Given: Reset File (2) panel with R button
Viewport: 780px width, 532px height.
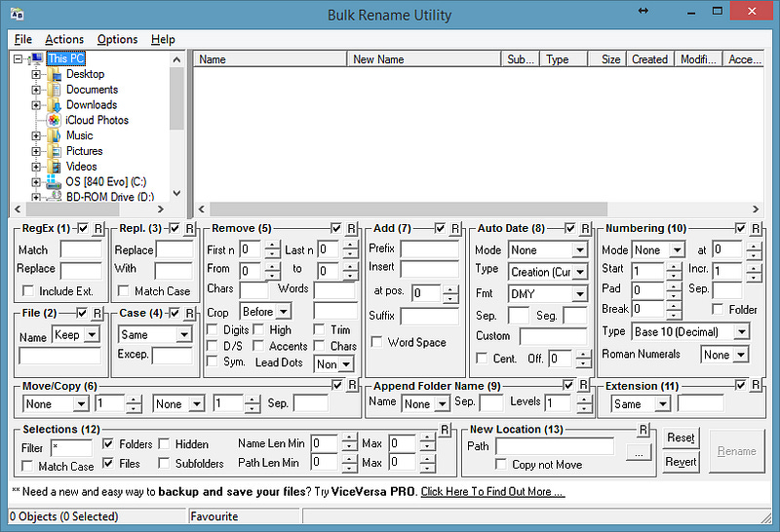Looking at the screenshot, I should (x=97, y=313).
